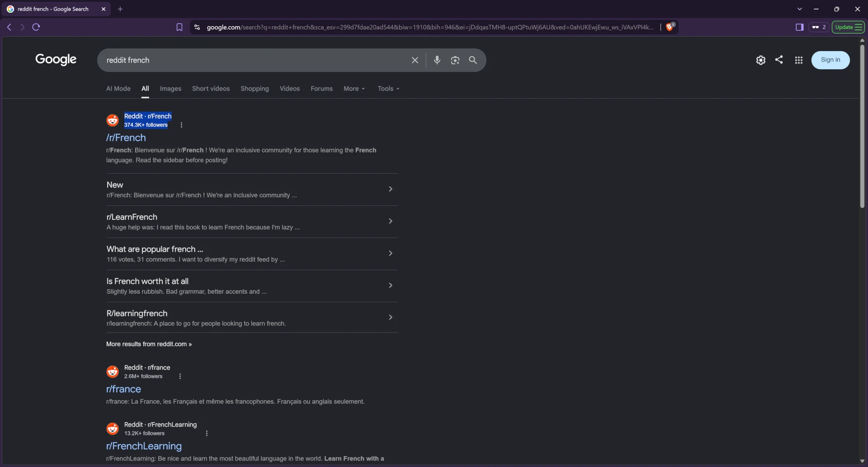Viewport: 868px width, 467px height.
Task: Expand the R/learningfrench sitelink row
Action: (252, 318)
